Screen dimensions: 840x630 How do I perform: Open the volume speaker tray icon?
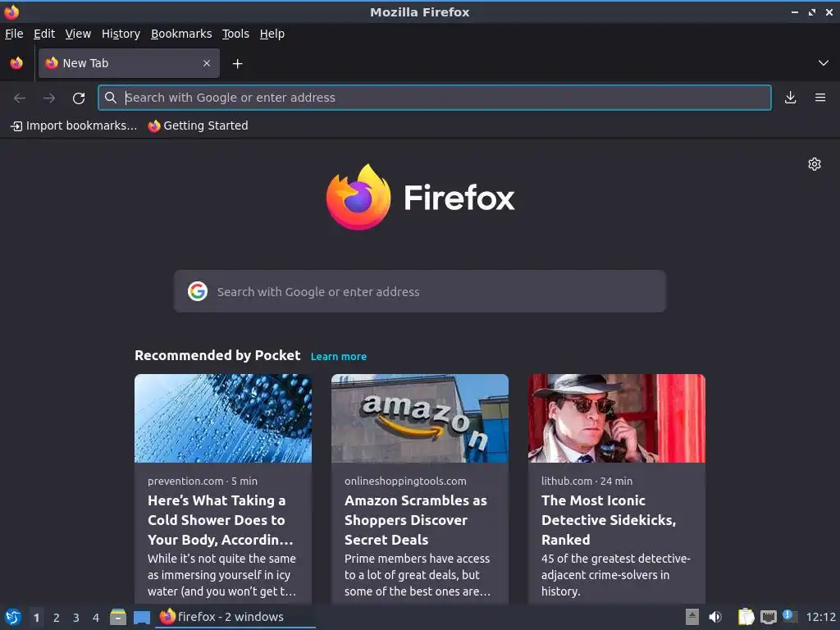(x=715, y=617)
